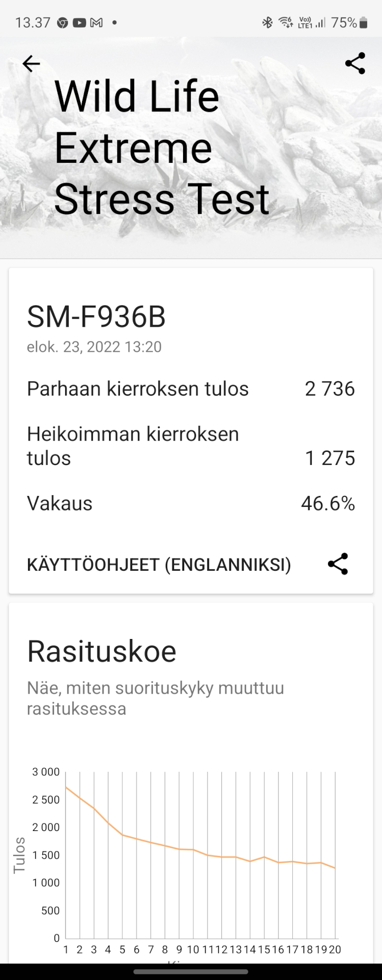Tap the back arrow icon
The width and height of the screenshot is (382, 980).
coord(31,64)
